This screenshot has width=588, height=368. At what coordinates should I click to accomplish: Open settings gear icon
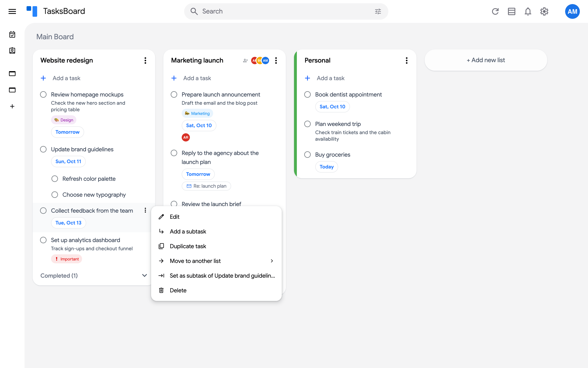544,11
